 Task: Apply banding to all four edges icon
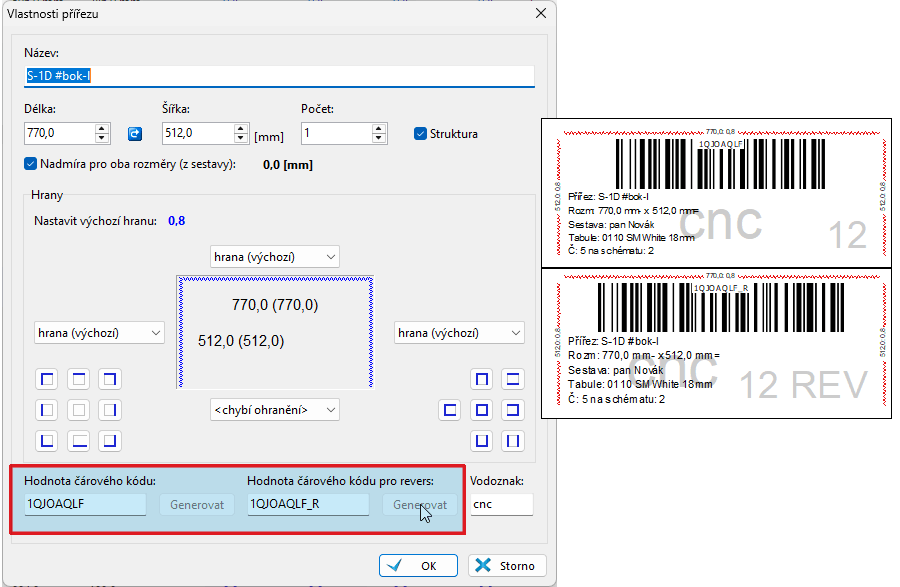[x=482, y=410]
